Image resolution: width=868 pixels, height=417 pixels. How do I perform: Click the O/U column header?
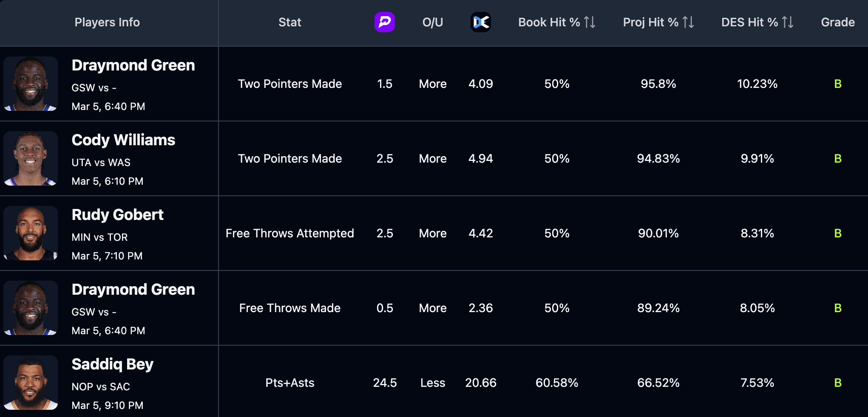(x=433, y=22)
